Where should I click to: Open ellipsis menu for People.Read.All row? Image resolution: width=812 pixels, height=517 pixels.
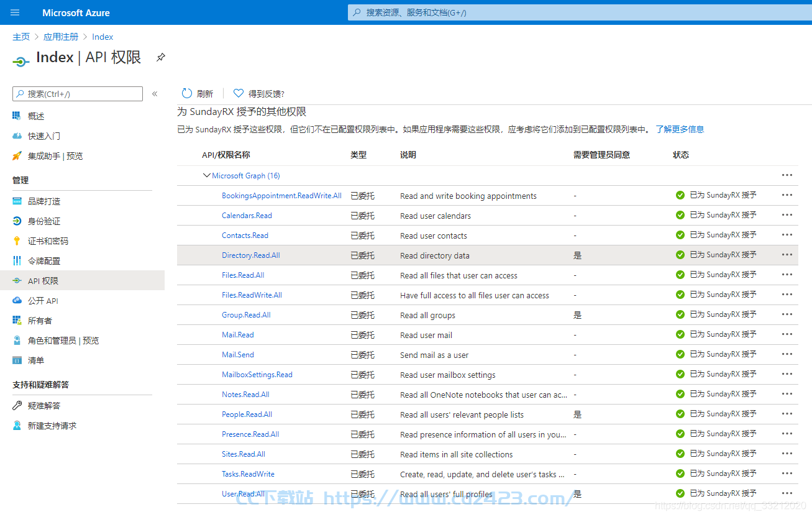787,414
